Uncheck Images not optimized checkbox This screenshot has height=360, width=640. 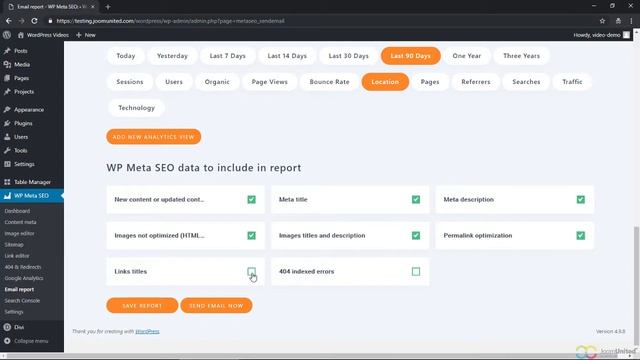pyautogui.click(x=251, y=236)
